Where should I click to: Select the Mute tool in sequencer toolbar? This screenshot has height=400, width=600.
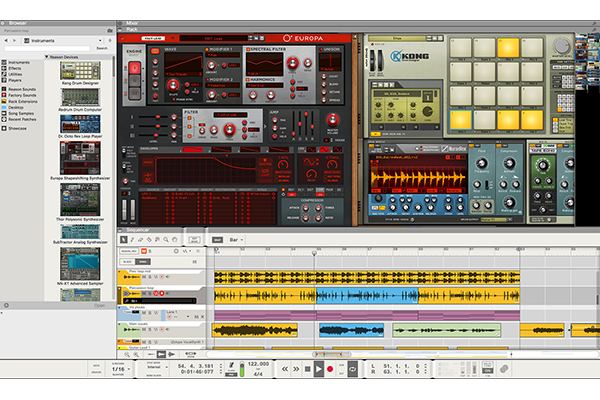click(157, 240)
